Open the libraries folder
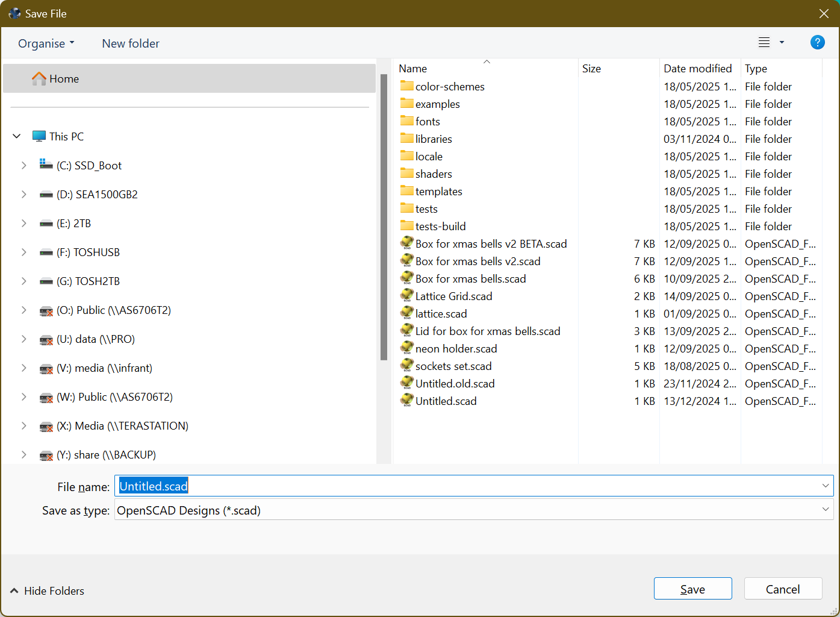Viewport: 840px width, 617px height. (x=434, y=139)
